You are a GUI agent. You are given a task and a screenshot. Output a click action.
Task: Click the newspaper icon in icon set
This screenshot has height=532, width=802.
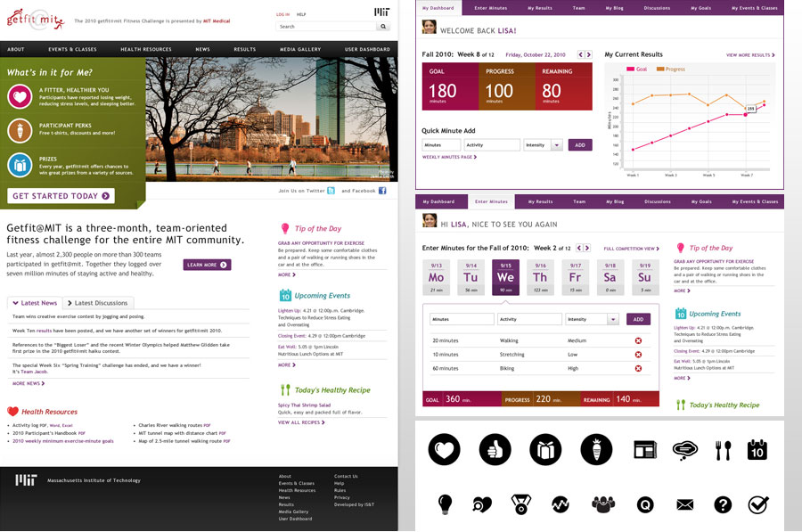point(645,450)
